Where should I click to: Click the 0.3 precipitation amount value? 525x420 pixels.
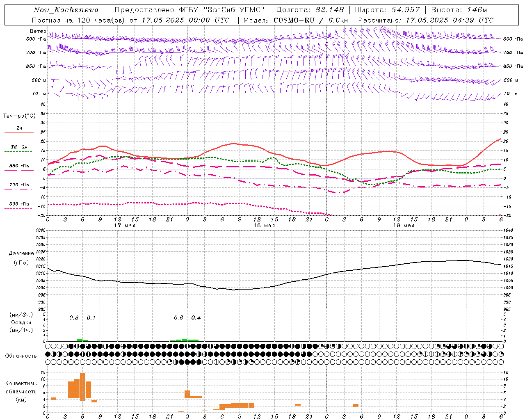(x=74, y=317)
